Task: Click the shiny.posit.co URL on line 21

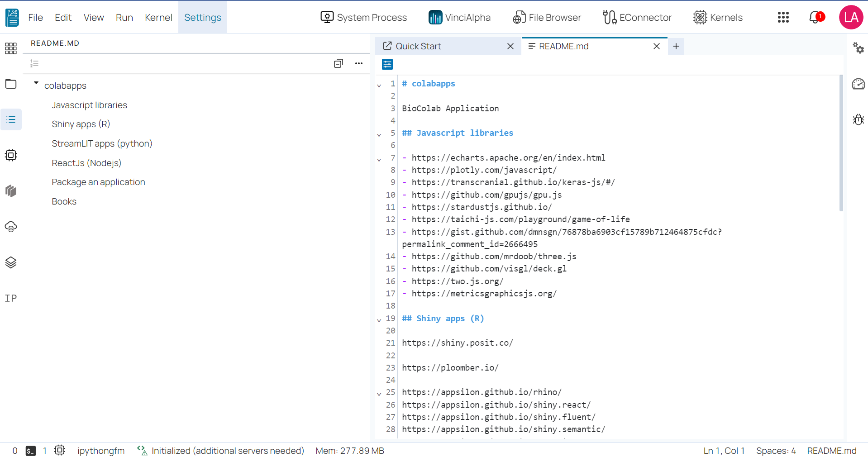Action: (x=458, y=343)
